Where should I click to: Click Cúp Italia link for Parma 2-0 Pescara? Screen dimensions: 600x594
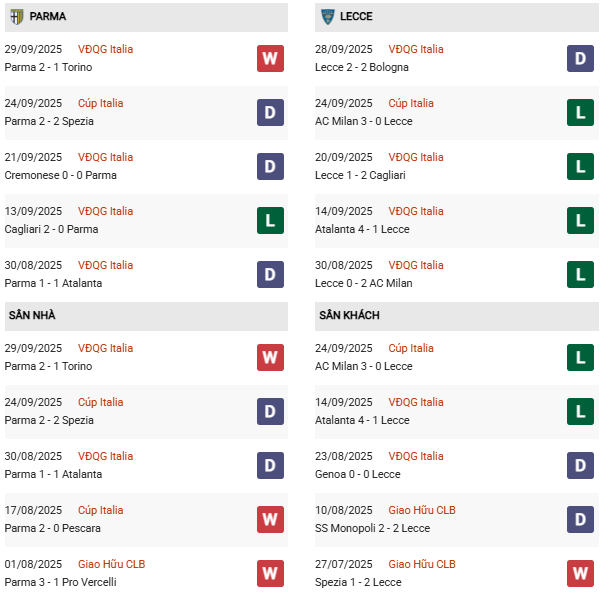point(100,510)
